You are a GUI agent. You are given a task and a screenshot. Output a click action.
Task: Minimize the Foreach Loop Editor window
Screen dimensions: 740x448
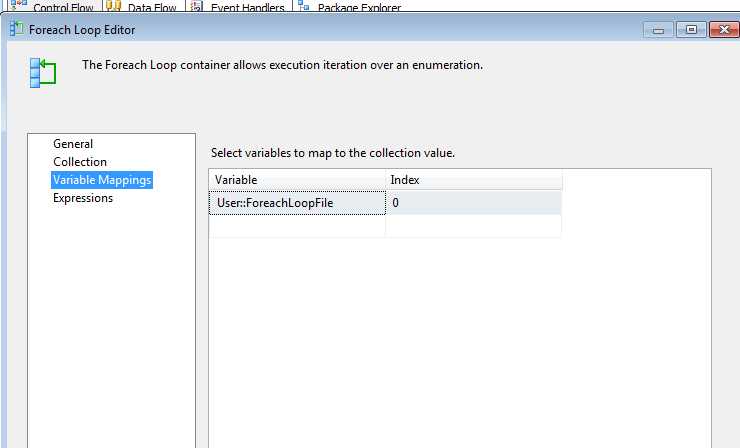658,30
